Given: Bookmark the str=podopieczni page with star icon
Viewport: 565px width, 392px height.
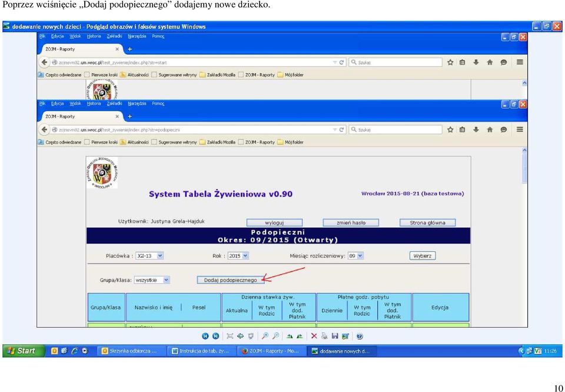Looking at the screenshot, I should click(450, 129).
